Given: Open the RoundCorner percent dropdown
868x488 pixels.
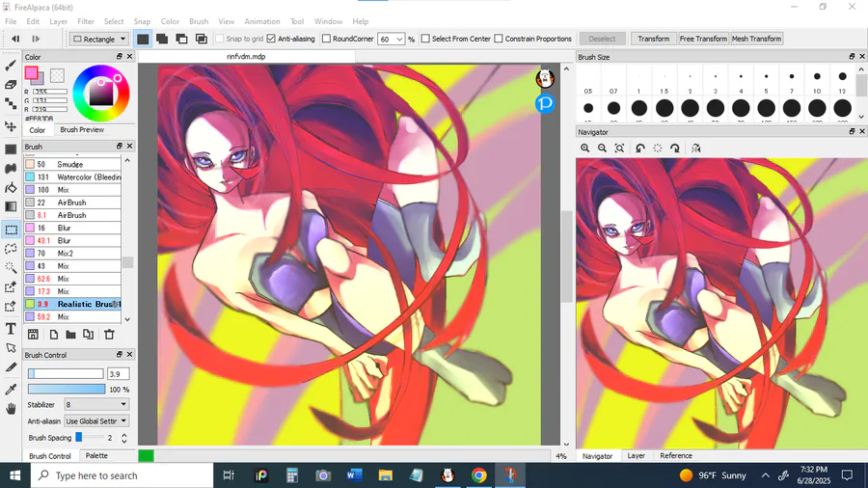Looking at the screenshot, I should click(391, 40).
